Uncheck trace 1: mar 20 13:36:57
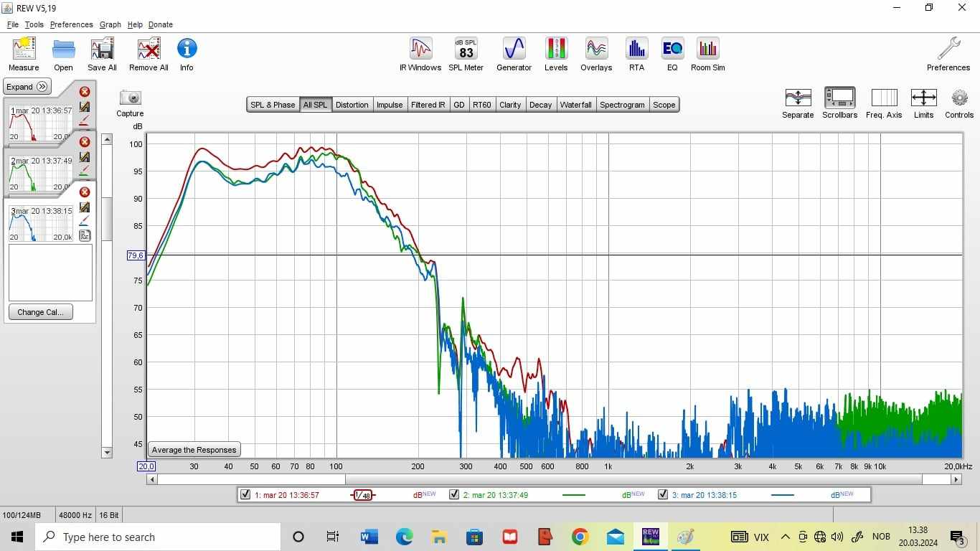The width and height of the screenshot is (980, 551). click(246, 494)
